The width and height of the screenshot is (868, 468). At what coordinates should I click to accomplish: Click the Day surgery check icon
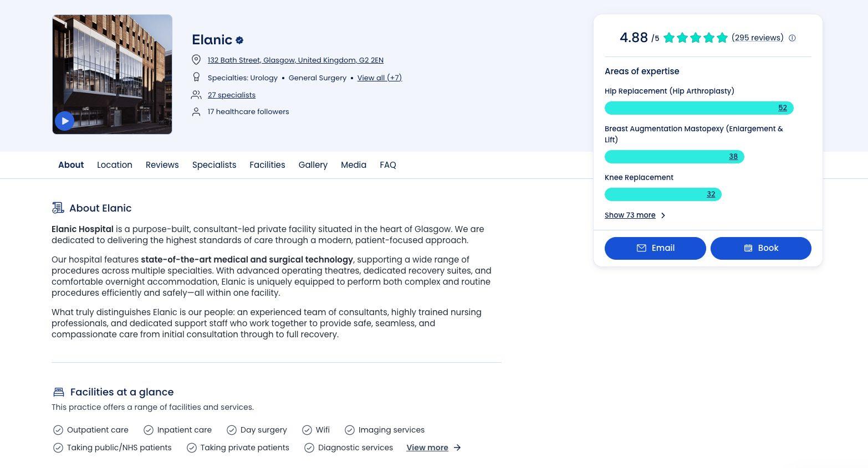click(x=232, y=430)
